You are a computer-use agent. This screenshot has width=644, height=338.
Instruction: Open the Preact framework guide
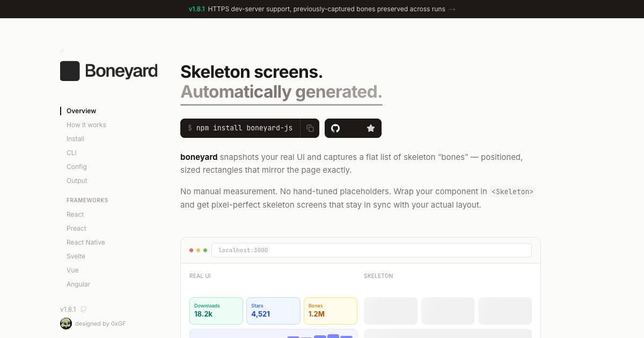pyautogui.click(x=77, y=229)
